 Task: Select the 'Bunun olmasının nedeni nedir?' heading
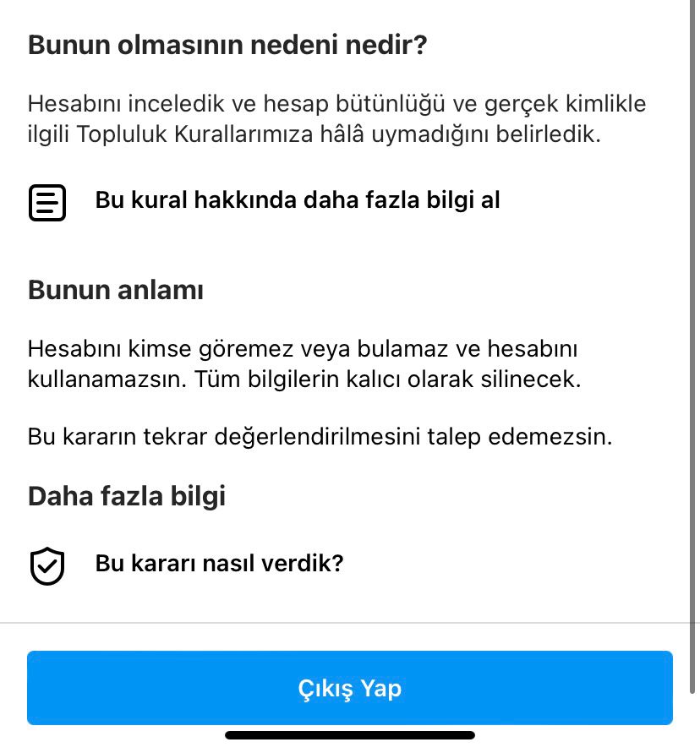pos(227,45)
